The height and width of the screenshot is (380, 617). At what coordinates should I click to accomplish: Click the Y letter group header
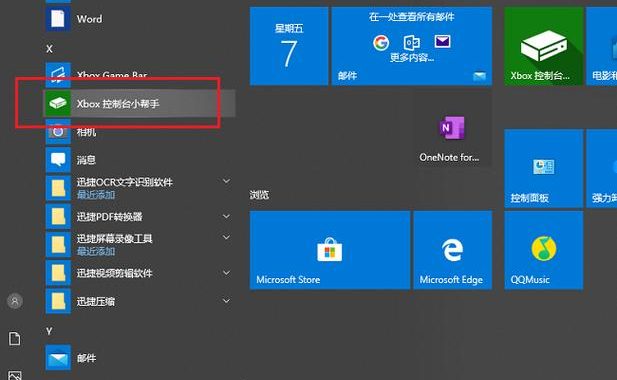click(x=49, y=331)
